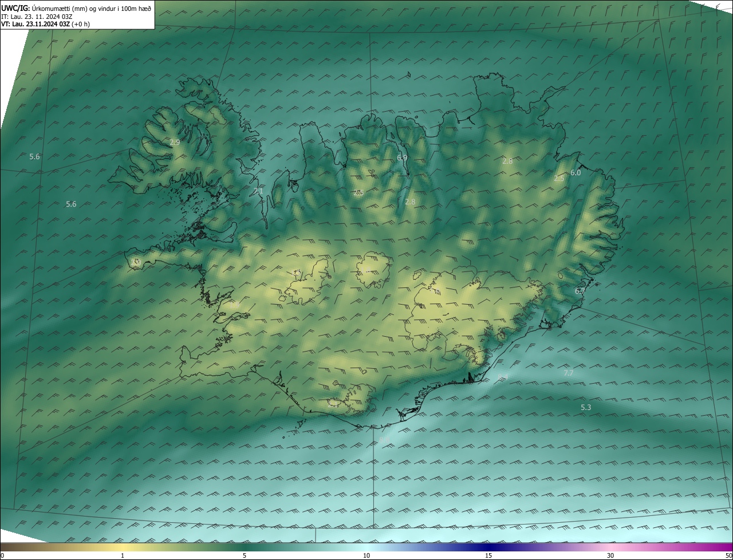The width and height of the screenshot is (733, 560).
Task: Click the UWC/IG Úrkomumætti title text
Action: click(x=76, y=7)
